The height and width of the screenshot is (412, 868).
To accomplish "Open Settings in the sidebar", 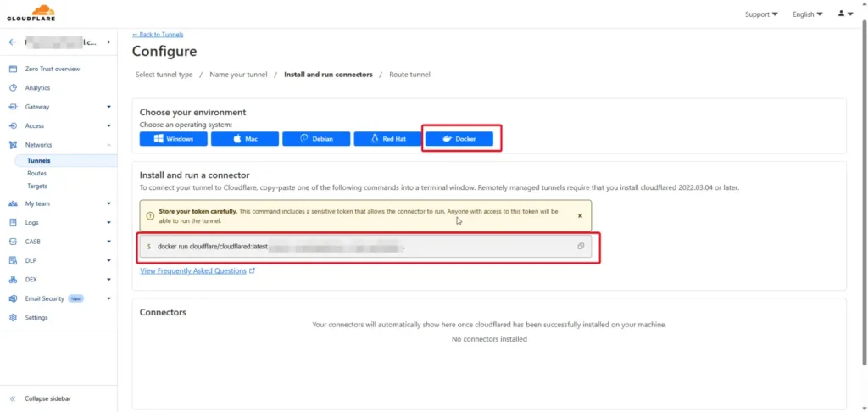I will (36, 318).
